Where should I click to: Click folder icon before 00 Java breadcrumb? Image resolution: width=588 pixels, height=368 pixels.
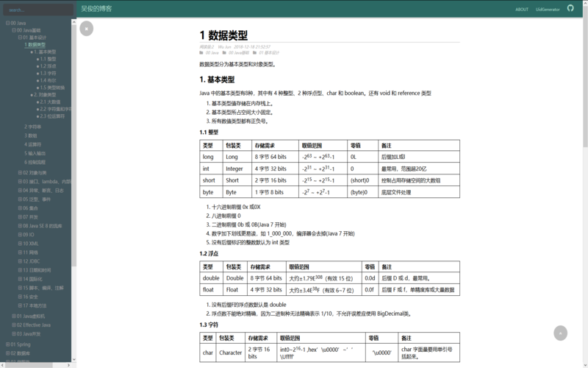(x=202, y=53)
